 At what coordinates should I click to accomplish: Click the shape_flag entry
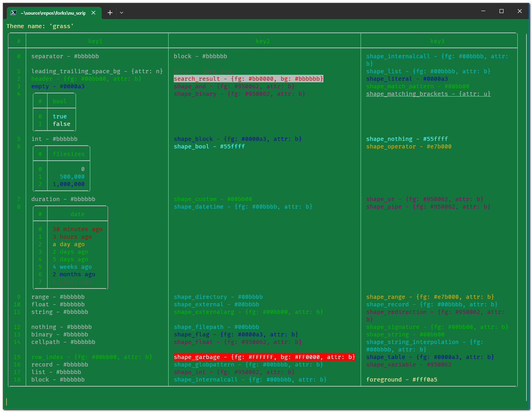236,334
